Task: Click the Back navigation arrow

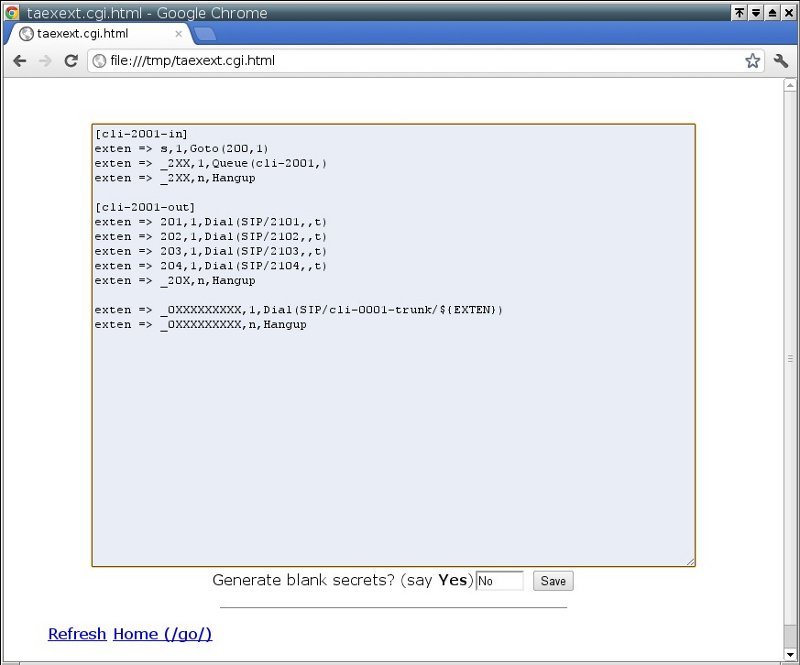Action: click(x=19, y=61)
